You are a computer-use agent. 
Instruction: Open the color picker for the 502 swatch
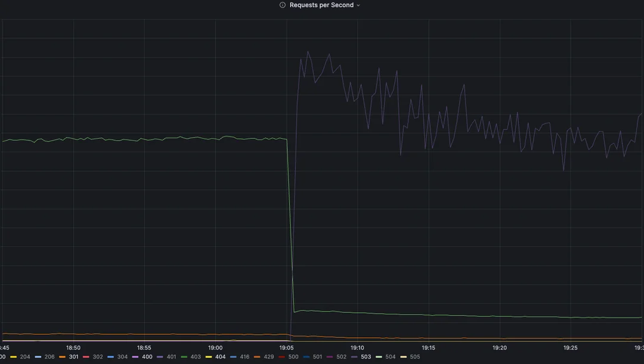coord(330,357)
